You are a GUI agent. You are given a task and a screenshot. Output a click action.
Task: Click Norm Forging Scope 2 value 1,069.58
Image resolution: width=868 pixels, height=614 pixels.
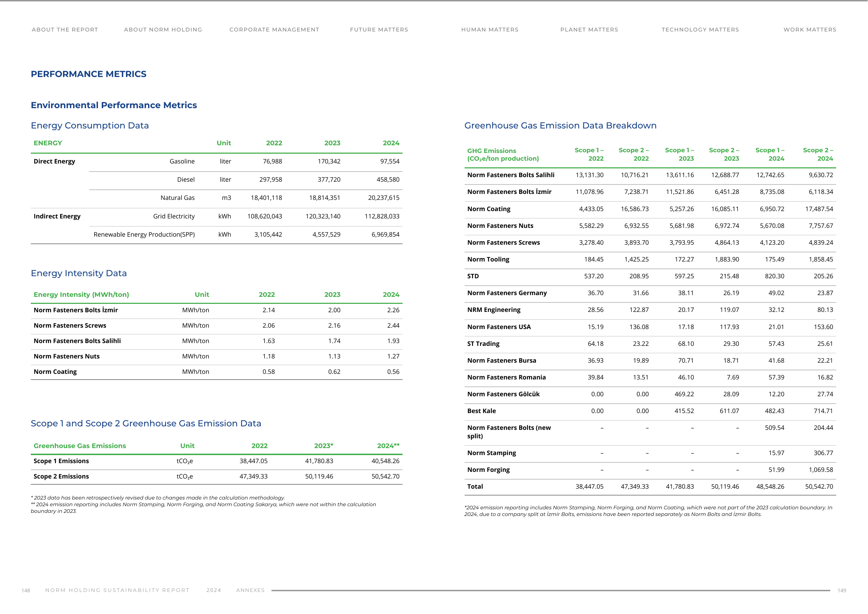pos(821,469)
